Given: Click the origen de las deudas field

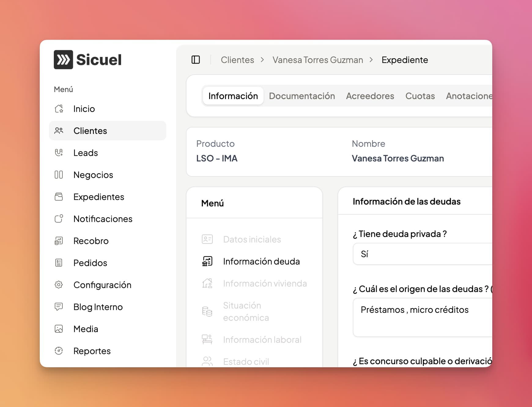Looking at the screenshot, I should point(422,309).
